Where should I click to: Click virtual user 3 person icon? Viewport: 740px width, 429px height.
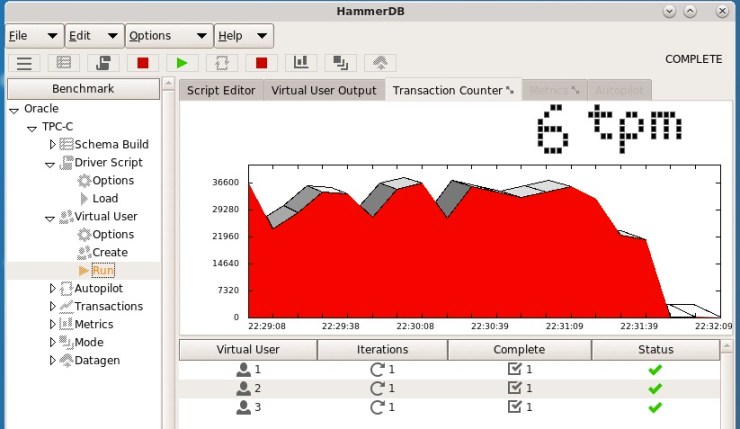tap(244, 407)
